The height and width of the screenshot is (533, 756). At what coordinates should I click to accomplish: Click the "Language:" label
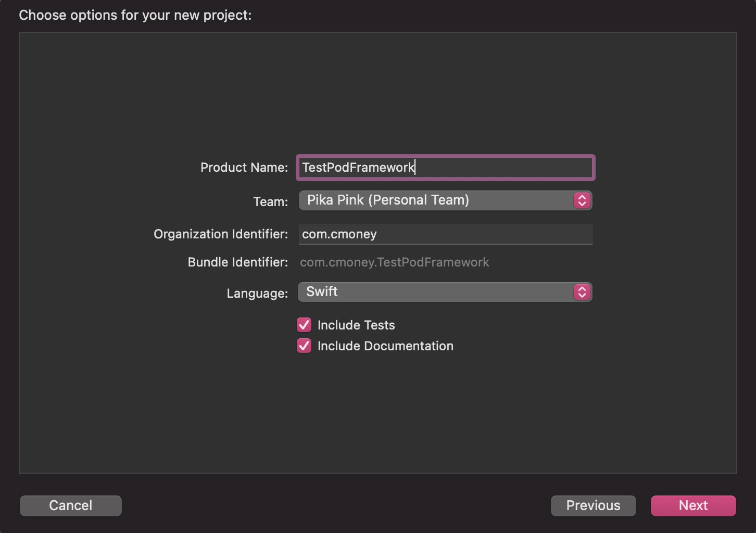pyautogui.click(x=257, y=294)
